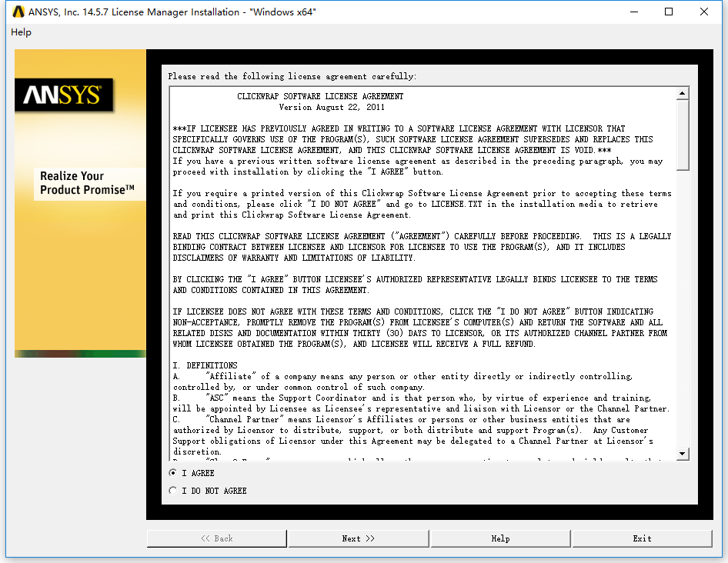
Task: Click the license agreement scrollbar thumb
Action: 682,135
